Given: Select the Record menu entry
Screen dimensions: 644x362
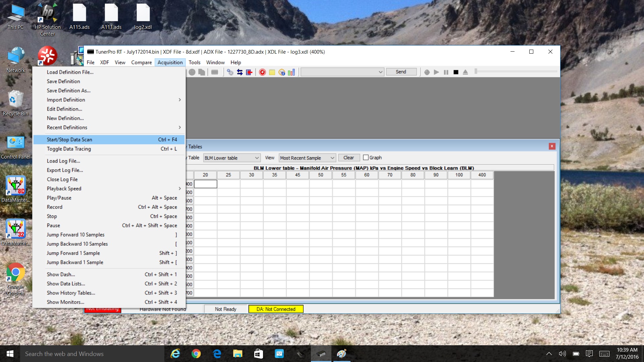Looking at the screenshot, I should pos(109,207).
